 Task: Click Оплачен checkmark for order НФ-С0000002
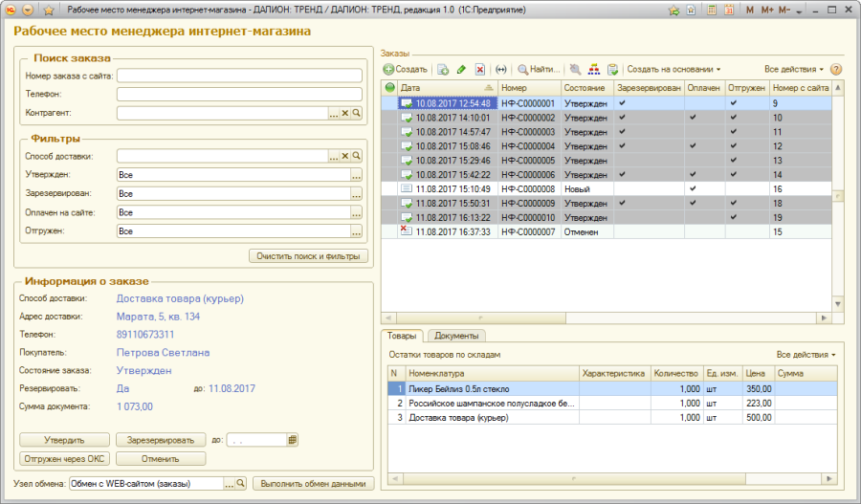(693, 118)
